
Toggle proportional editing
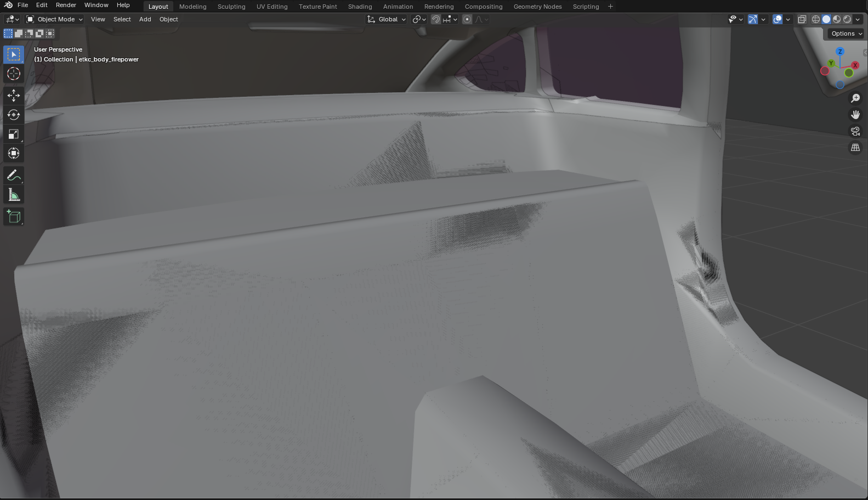[467, 19]
